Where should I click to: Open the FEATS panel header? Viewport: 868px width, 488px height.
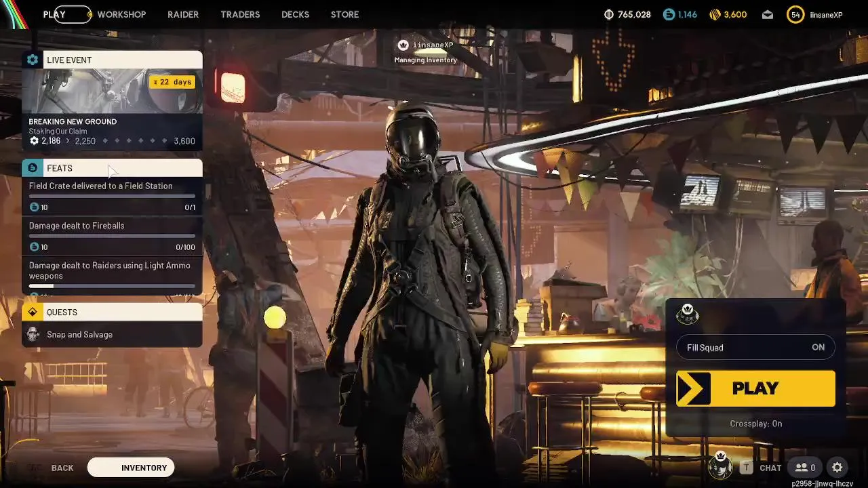point(112,168)
